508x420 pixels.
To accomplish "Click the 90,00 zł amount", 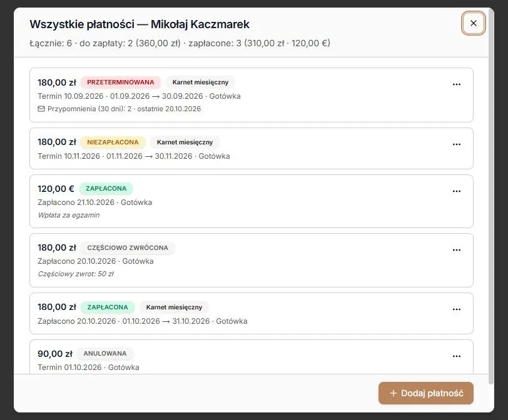I will click(x=55, y=354).
